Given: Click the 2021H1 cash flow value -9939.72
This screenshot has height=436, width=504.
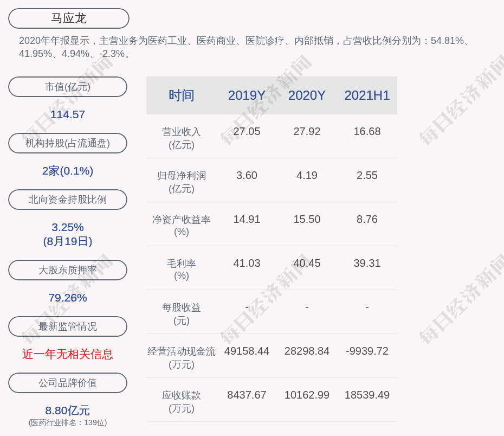Looking at the screenshot, I should pos(367,351).
